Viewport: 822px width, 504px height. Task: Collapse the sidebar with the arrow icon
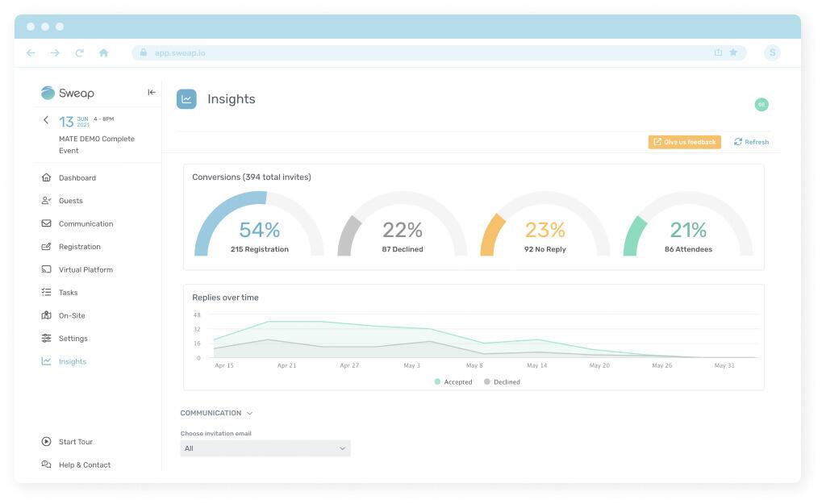152,93
